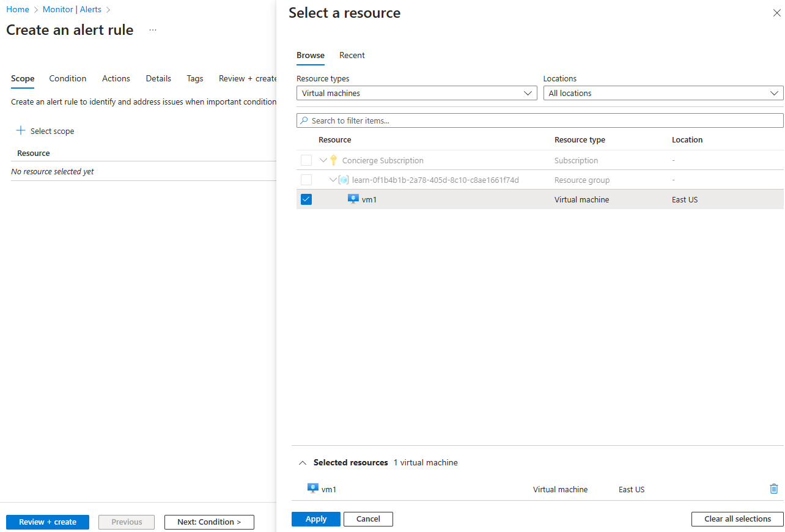Focus the Search to filter items field
Image resolution: width=785 pixels, height=532 pixels.
coord(540,120)
